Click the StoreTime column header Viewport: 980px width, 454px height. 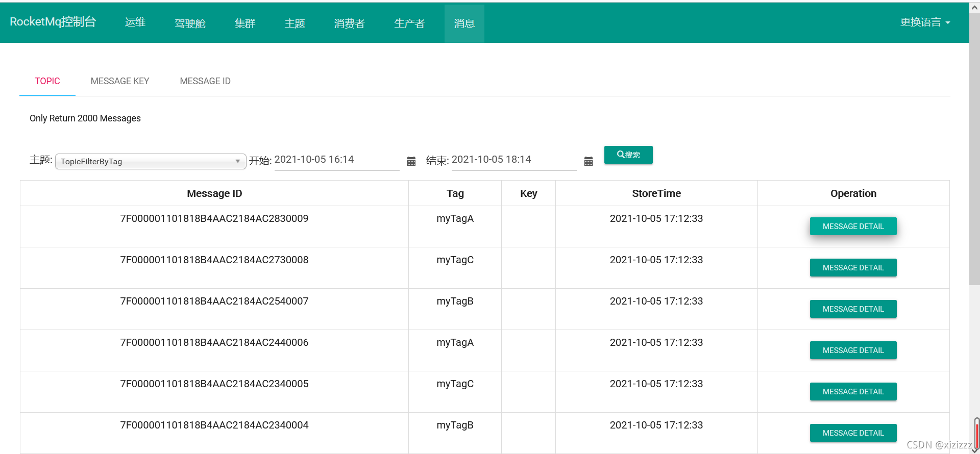(x=656, y=193)
